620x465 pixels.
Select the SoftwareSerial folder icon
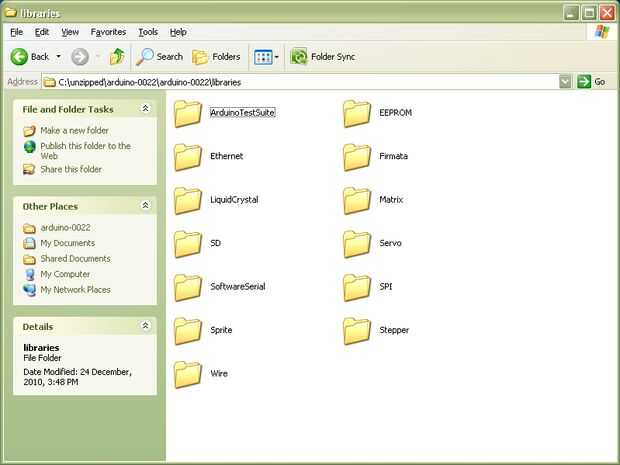188,287
